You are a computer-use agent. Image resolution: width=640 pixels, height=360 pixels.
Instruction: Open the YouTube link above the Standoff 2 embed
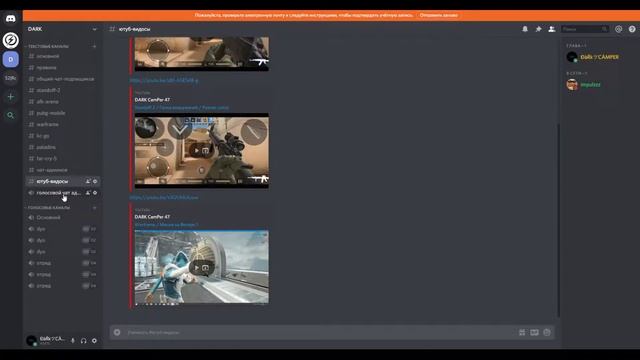point(164,80)
